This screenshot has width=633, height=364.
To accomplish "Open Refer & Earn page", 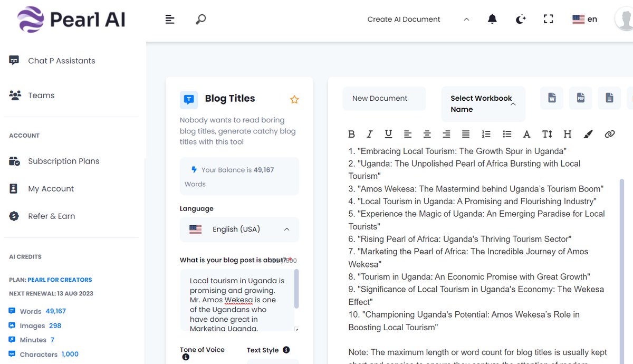I will click(x=42, y=216).
